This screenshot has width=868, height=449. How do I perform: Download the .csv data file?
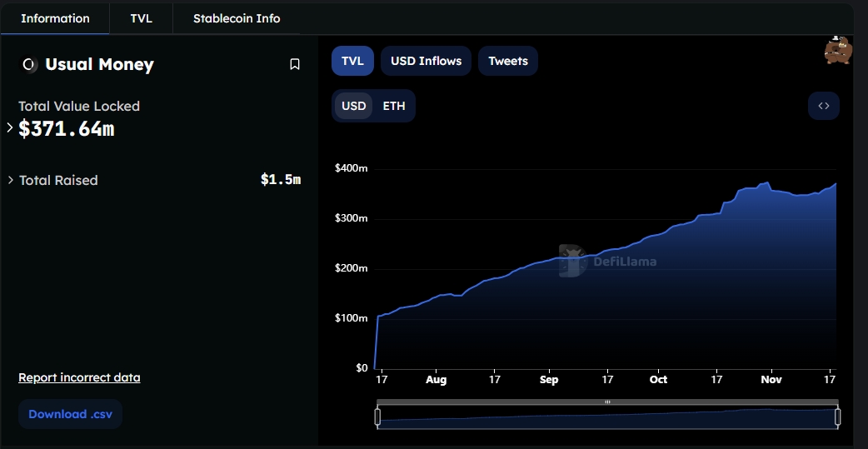pos(70,414)
